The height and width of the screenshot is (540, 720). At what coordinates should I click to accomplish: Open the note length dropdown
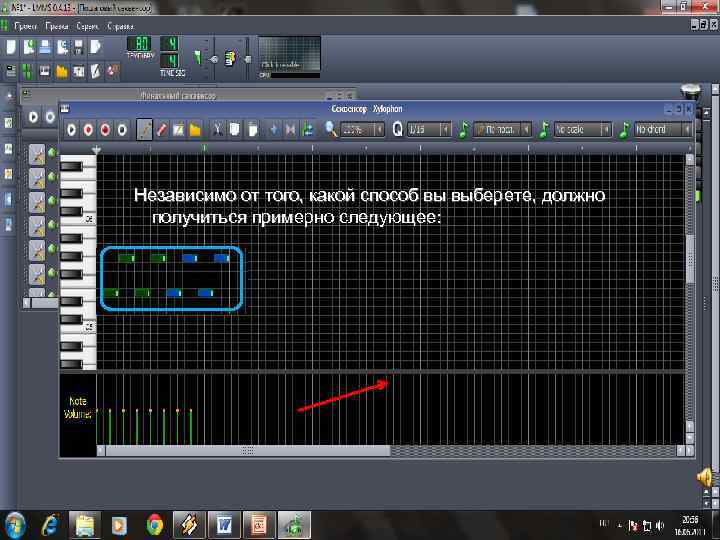tap(502, 130)
